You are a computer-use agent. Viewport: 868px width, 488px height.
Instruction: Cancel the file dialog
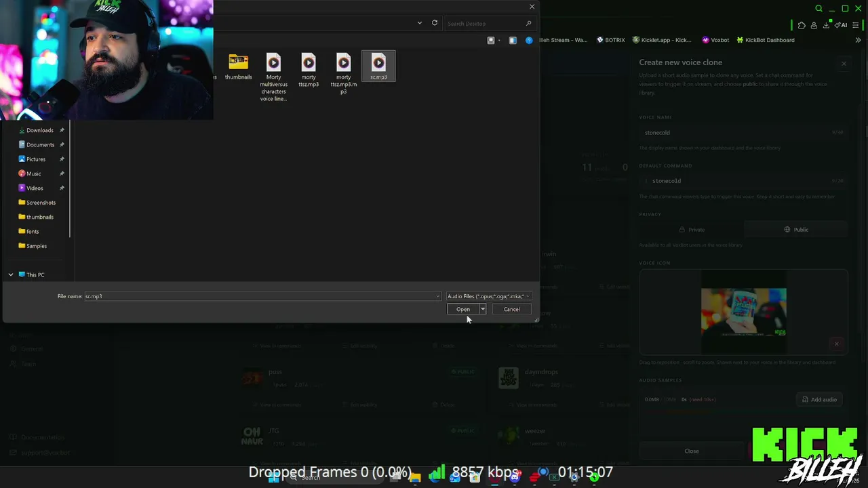coord(511,309)
